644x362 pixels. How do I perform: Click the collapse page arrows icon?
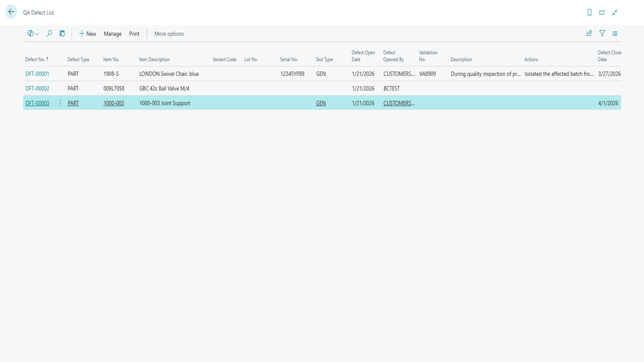pyautogui.click(x=615, y=13)
